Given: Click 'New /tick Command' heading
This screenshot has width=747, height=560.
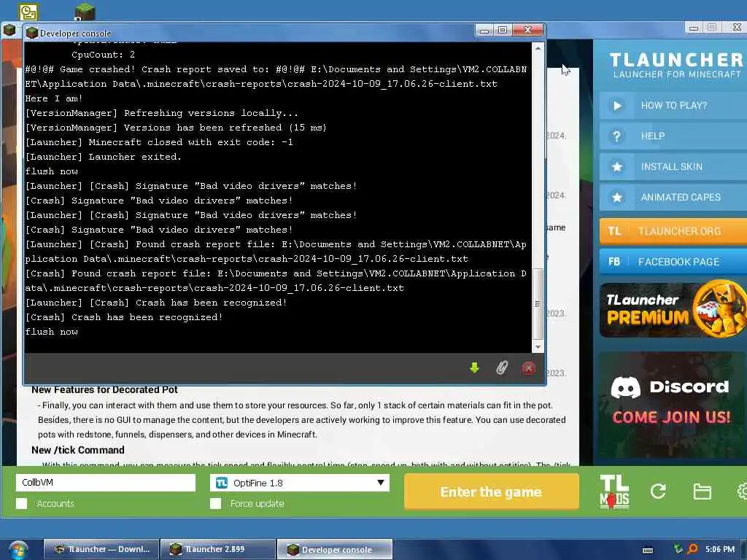Looking at the screenshot, I should (77, 450).
